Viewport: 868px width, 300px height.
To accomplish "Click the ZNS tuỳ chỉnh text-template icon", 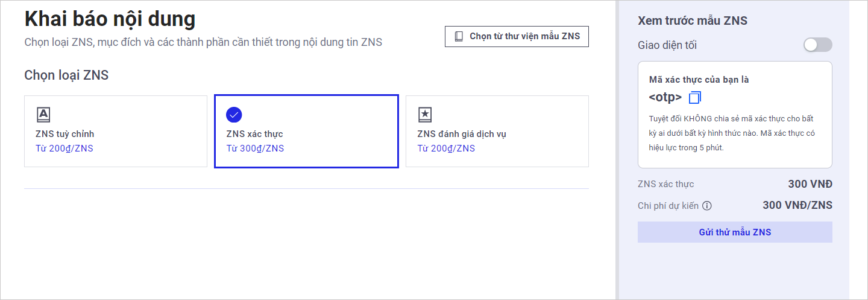I will (x=43, y=115).
